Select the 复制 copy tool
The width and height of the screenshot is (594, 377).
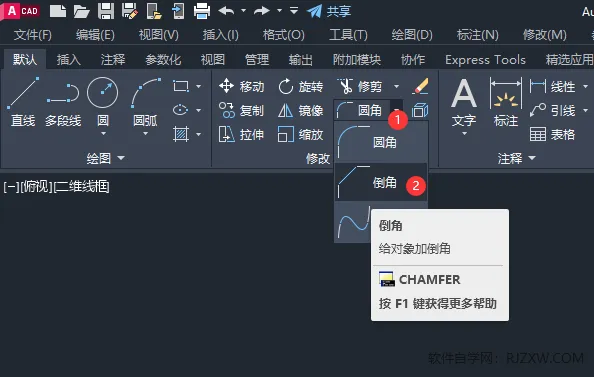pos(242,110)
